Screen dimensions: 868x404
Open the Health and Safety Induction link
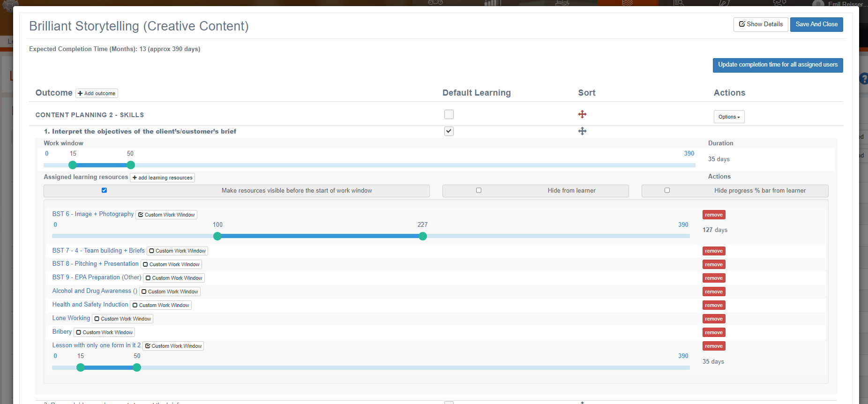click(90, 305)
